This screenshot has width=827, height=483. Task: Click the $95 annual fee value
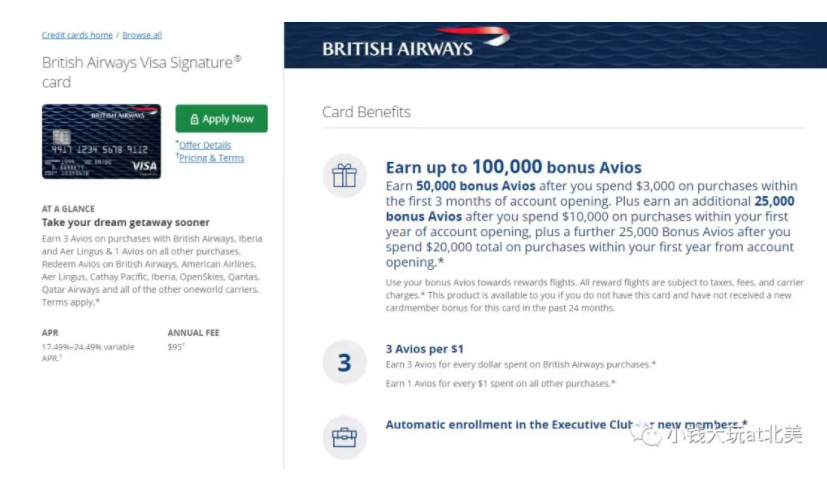[176, 347]
